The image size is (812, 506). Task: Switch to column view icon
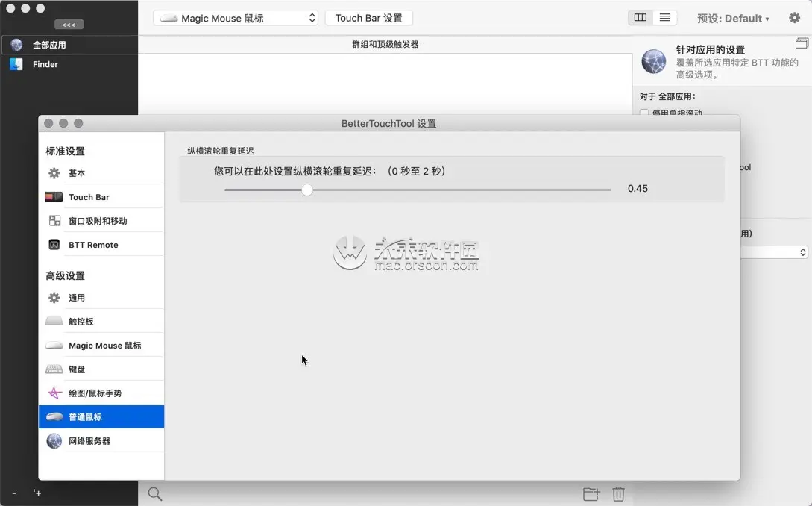640,18
